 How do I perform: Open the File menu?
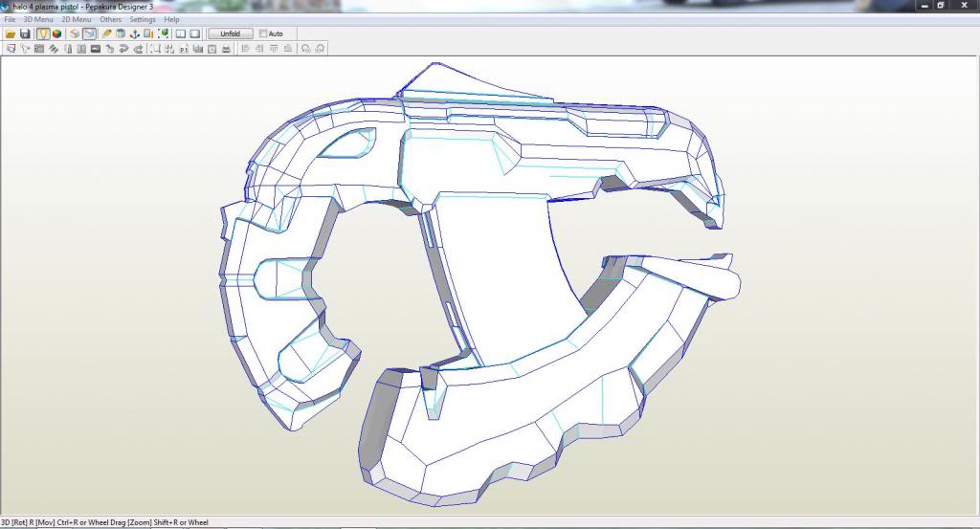point(10,19)
